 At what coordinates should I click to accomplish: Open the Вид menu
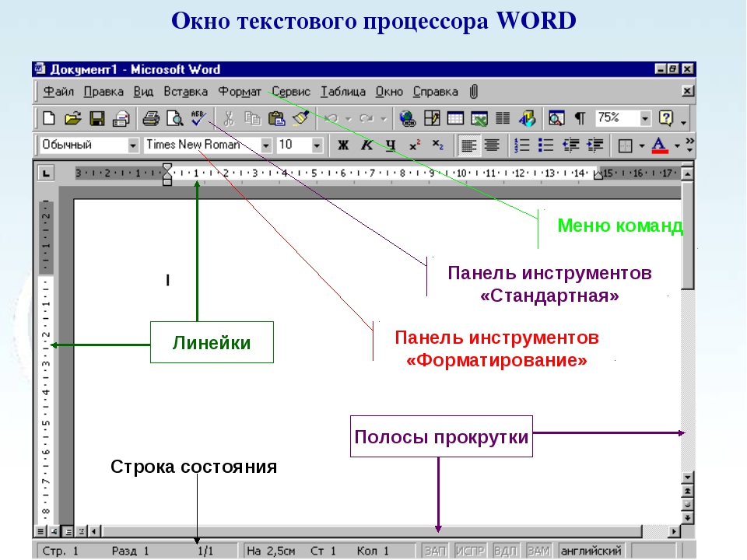(x=143, y=92)
